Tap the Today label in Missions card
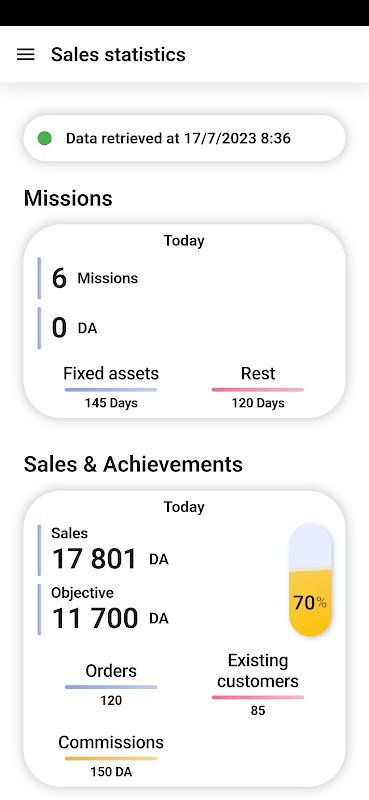Screen dimensions: 369x800 184,241
